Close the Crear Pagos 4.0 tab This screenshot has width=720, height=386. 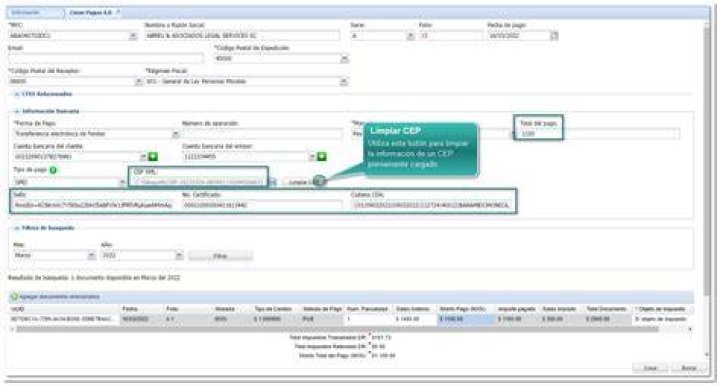118,12
